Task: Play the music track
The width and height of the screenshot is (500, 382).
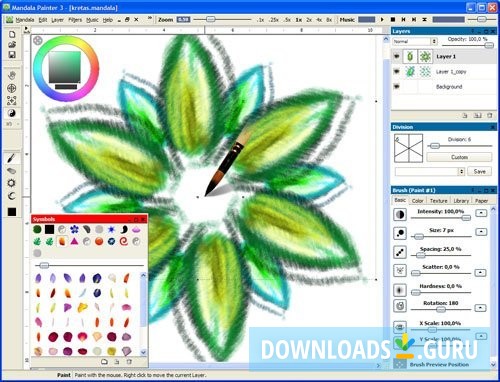Action: point(382,20)
